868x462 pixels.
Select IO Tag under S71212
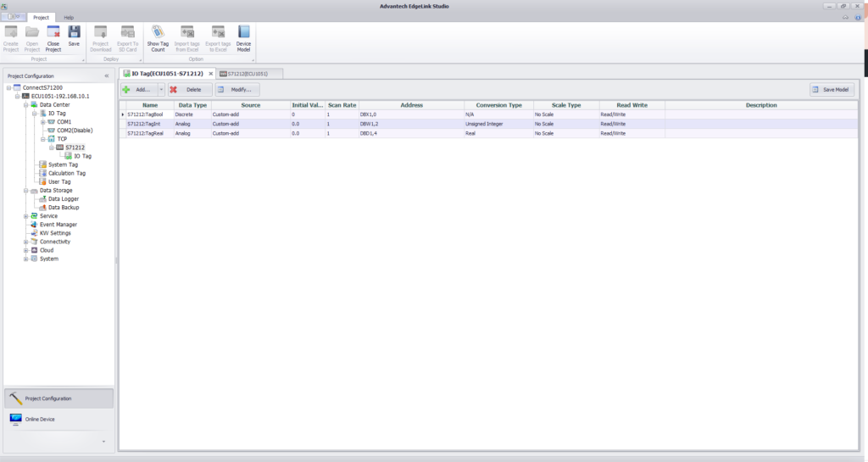click(x=83, y=156)
